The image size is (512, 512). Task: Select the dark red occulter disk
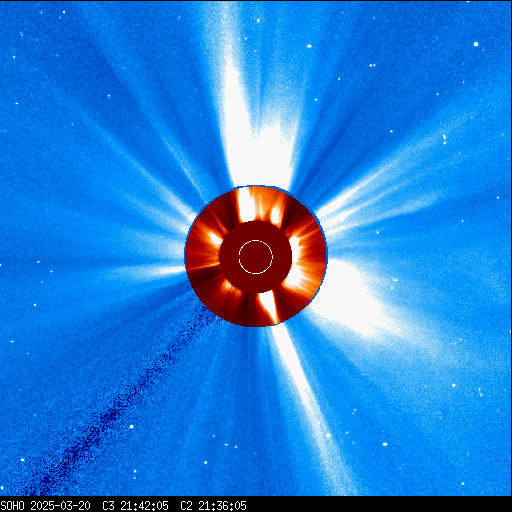point(256,257)
